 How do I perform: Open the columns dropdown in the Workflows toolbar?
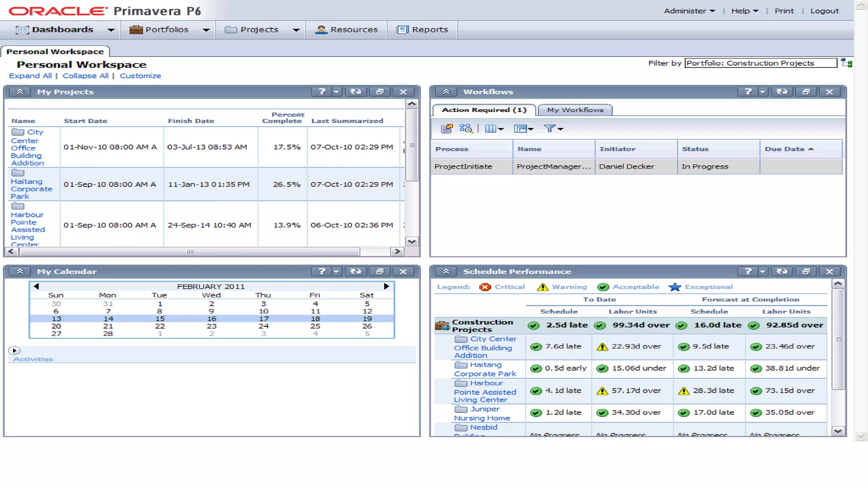pos(494,128)
